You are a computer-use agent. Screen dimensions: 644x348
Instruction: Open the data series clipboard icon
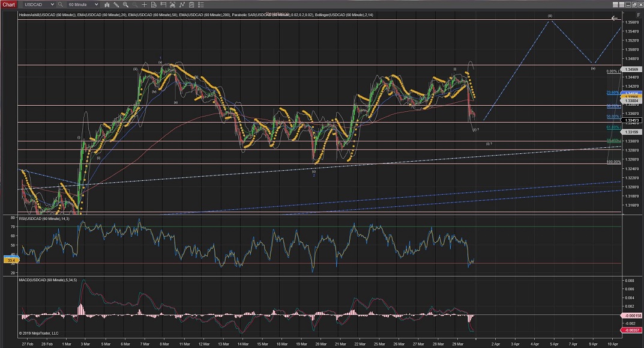coord(191,5)
